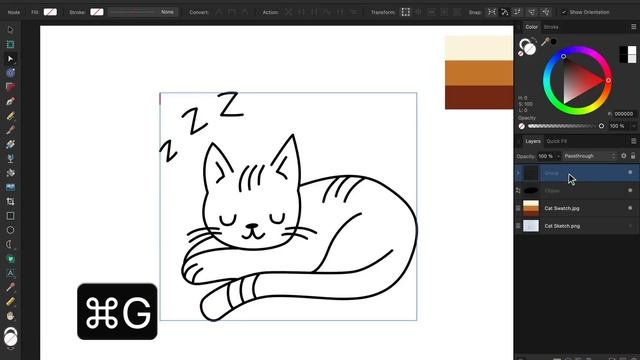Viewport: 640px width, 360px height.
Task: Click the cream color band in swatch image
Action: click(x=479, y=48)
